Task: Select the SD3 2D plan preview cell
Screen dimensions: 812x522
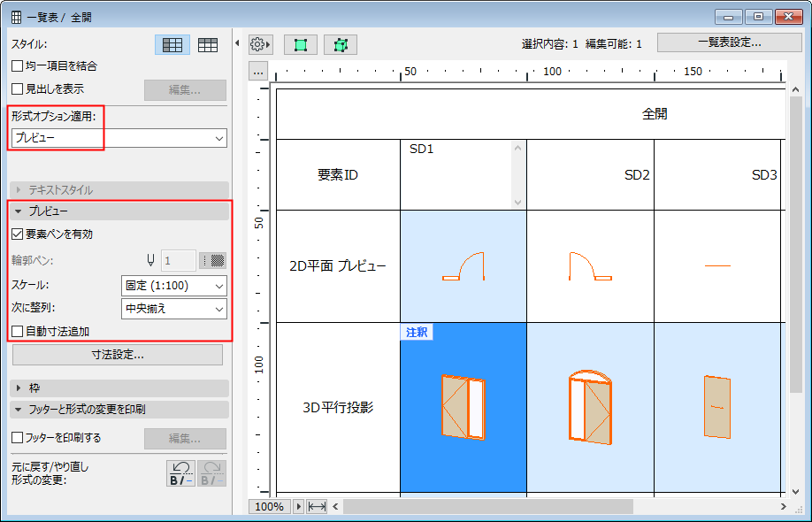Action: click(717, 266)
